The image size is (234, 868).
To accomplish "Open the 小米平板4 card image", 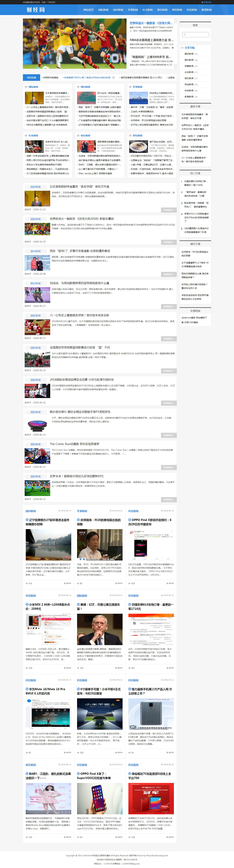I will coord(100,714).
